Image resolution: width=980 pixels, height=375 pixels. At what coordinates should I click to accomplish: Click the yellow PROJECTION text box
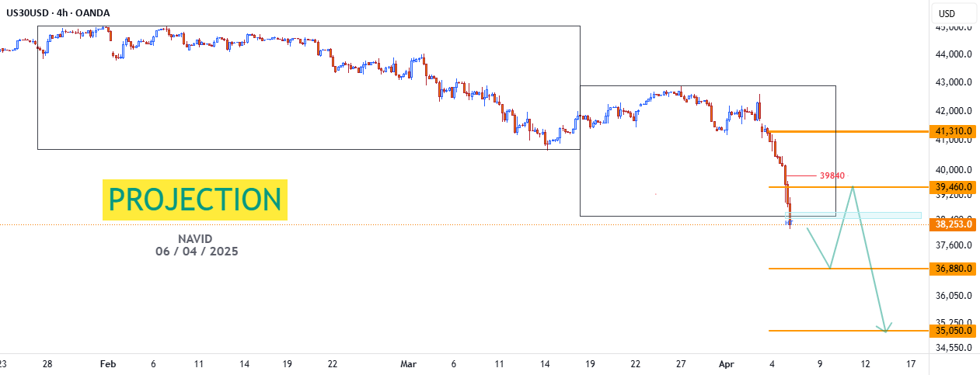(x=195, y=200)
